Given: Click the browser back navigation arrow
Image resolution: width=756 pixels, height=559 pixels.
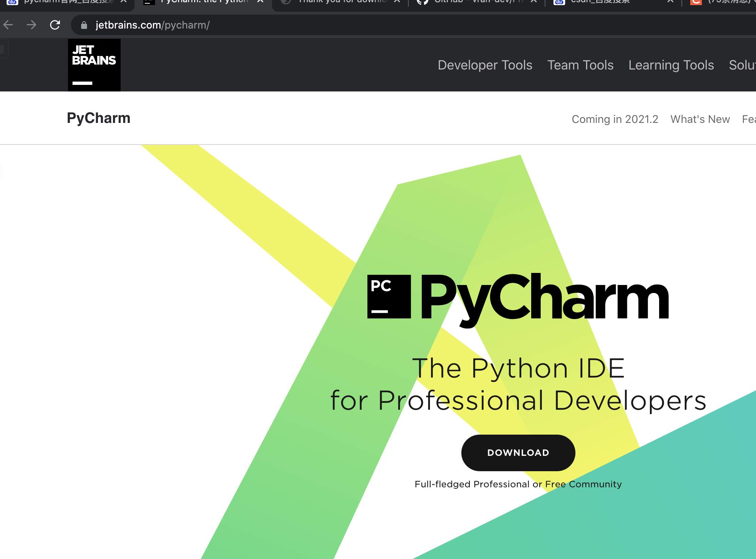Looking at the screenshot, I should pyautogui.click(x=10, y=24).
